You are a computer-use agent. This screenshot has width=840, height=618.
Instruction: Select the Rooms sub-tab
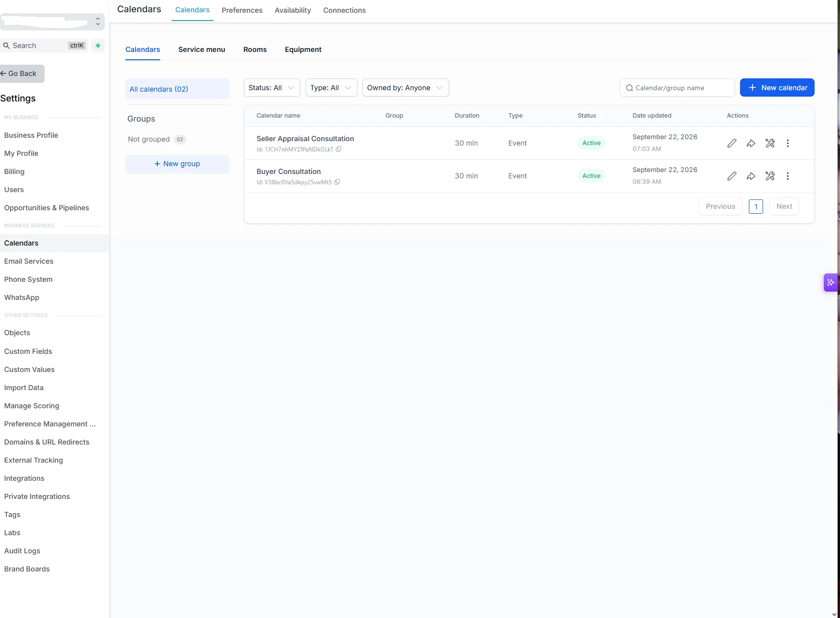[x=255, y=49]
